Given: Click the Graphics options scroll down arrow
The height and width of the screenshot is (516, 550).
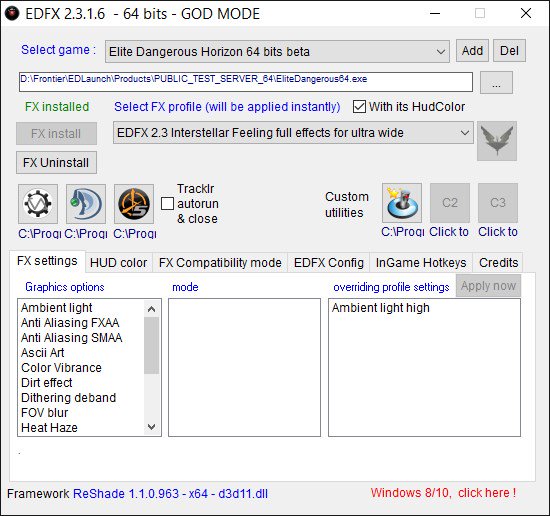Looking at the screenshot, I should coord(152,427).
